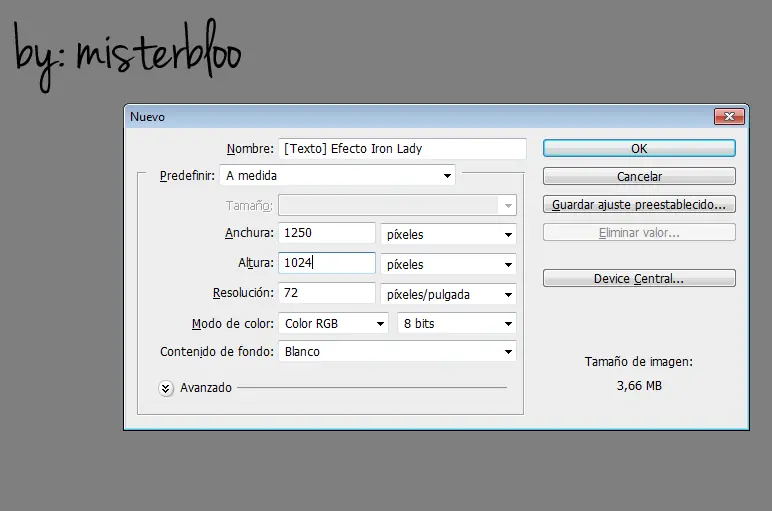Open the píxeles/pulgada resolution units dropdown
Viewport: 772px width, 511px height.
[x=448, y=294]
